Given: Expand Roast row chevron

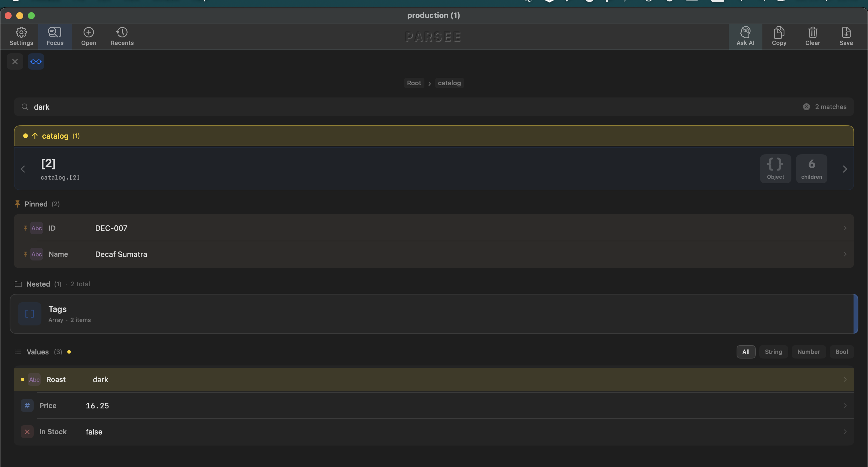Looking at the screenshot, I should tap(845, 379).
